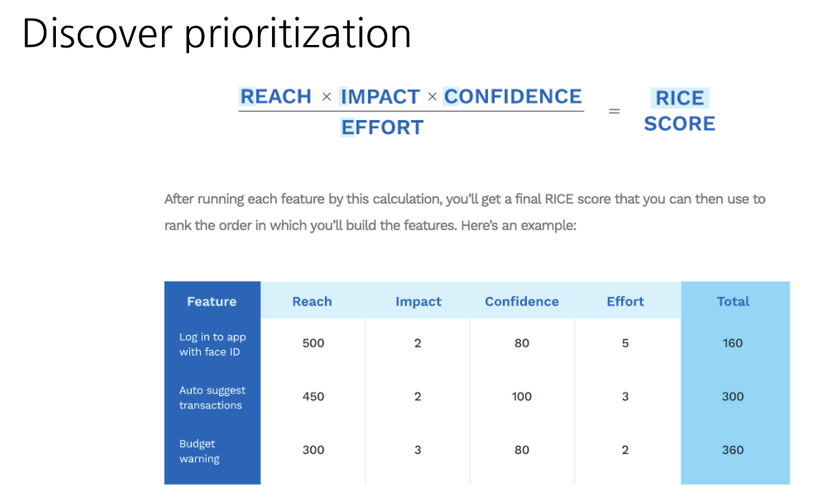Click the Feature column header
823x504 pixels.
pyautogui.click(x=212, y=301)
